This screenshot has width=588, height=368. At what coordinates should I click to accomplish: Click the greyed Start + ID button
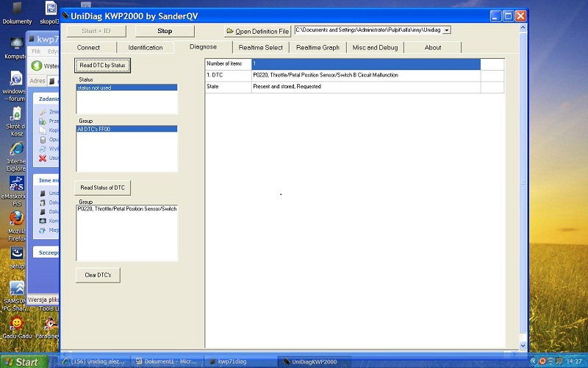(x=96, y=31)
